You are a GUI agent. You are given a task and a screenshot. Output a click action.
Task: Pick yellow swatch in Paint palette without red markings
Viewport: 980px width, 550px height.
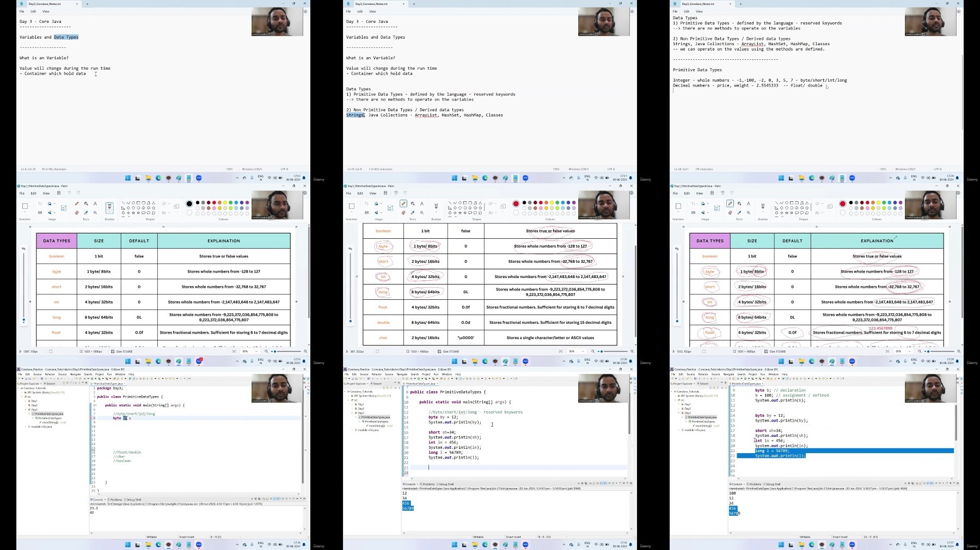(225, 203)
